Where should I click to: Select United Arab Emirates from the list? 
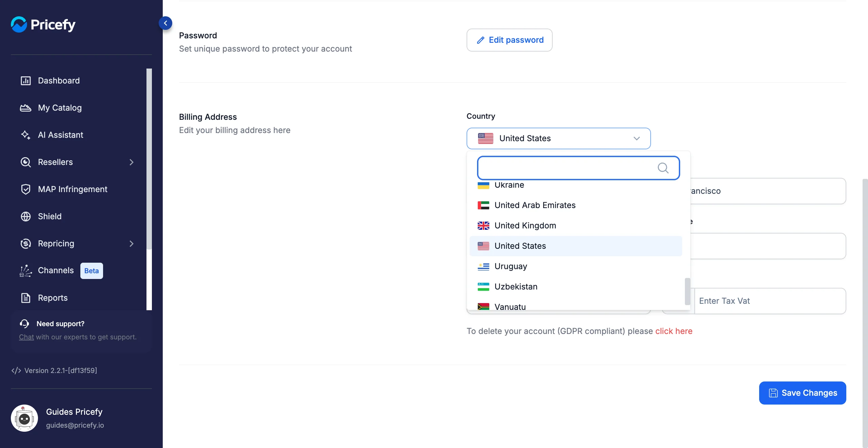(576, 205)
